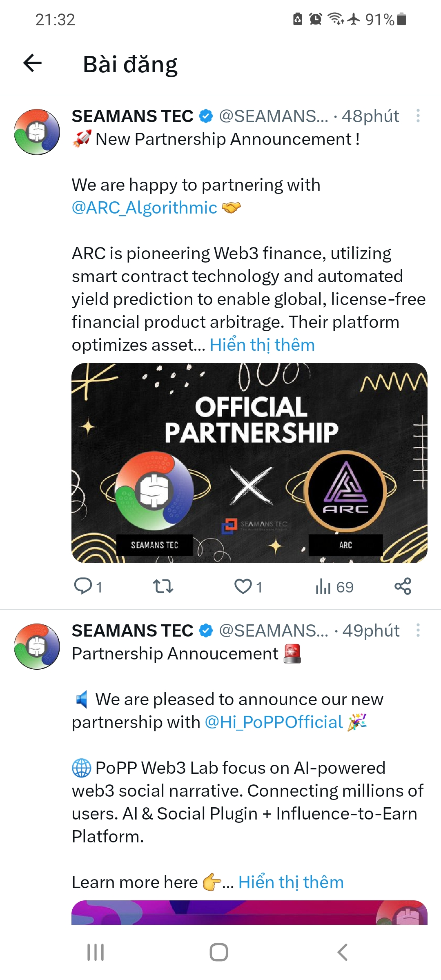
Task: Like the ARC partnership post
Action: point(248,586)
